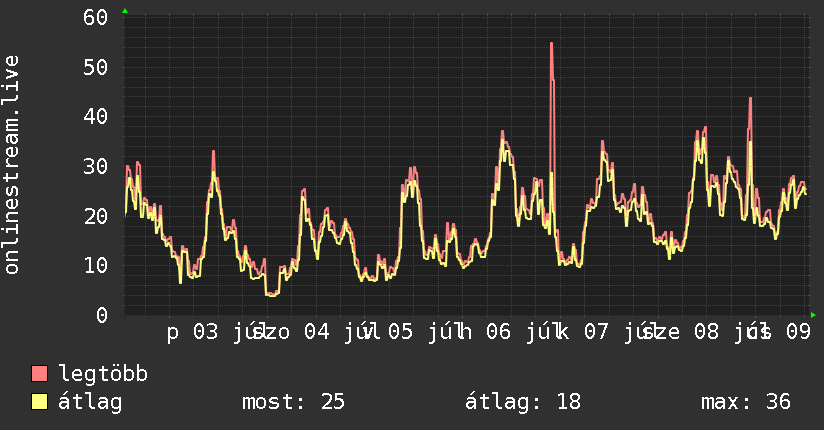The width and height of the screenshot is (824, 430).
Task: Click the 30 y-axis label
Action: [95, 167]
